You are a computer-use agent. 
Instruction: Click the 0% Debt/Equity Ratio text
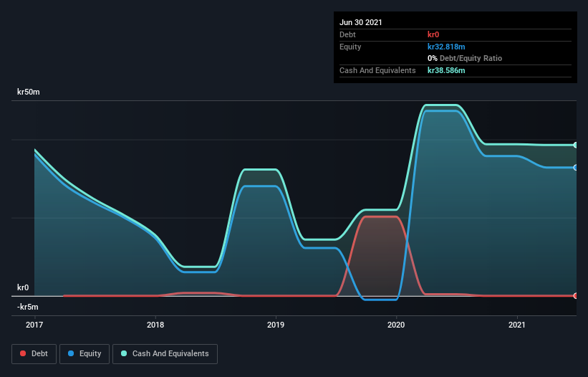(x=465, y=59)
